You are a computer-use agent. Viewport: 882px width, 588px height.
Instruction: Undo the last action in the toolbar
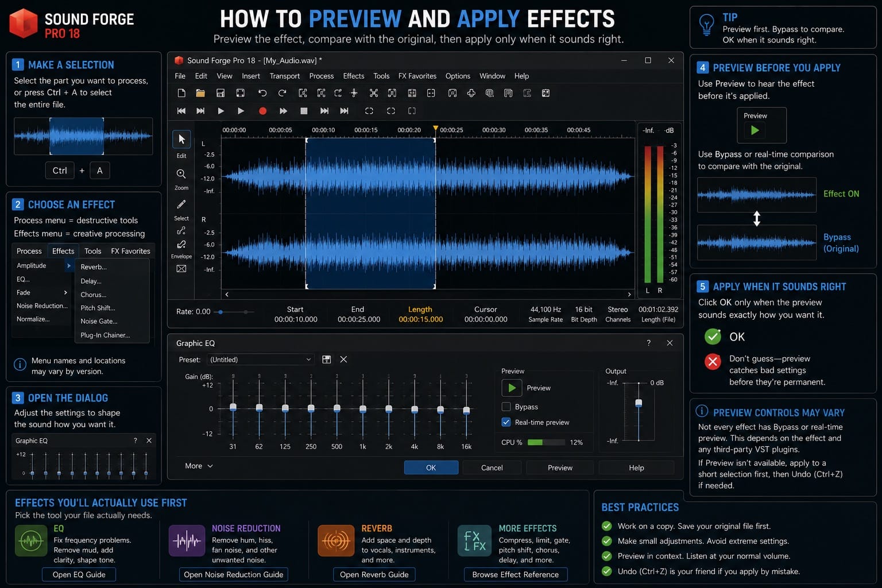pos(262,93)
